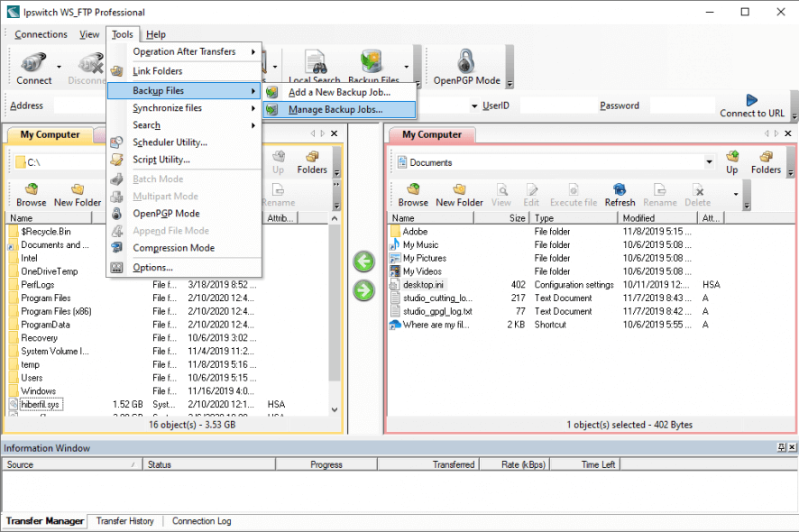
Task: Click the Options menu icon
Action: coord(117,268)
